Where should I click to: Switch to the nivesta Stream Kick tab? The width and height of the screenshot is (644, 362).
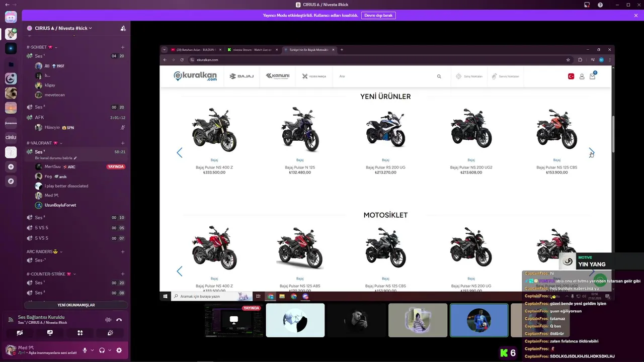click(252, 50)
